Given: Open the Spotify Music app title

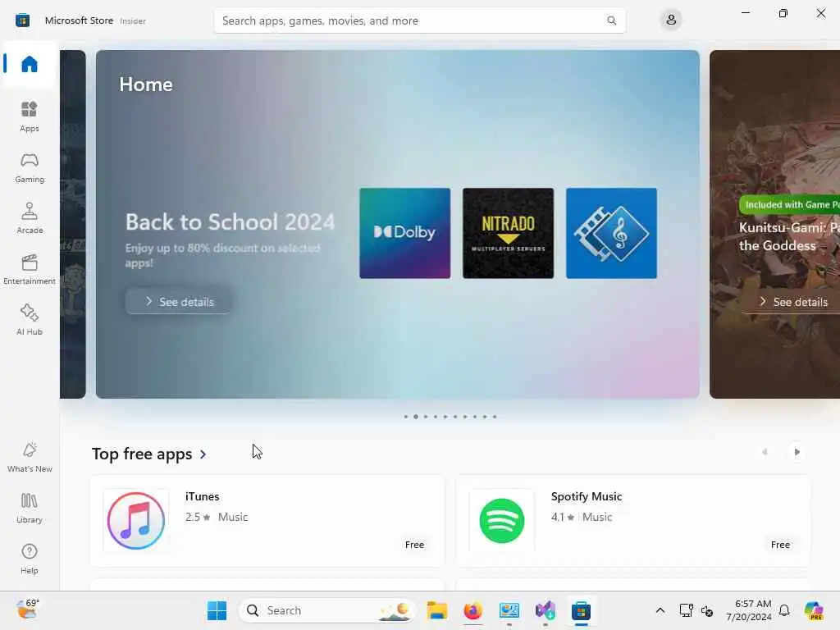Looking at the screenshot, I should click(x=586, y=496).
